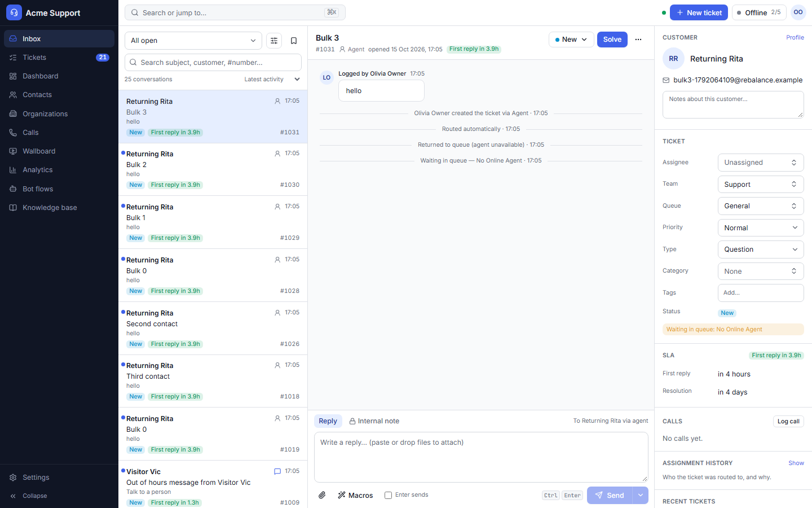Open the ticket more options ellipsis

(638, 40)
